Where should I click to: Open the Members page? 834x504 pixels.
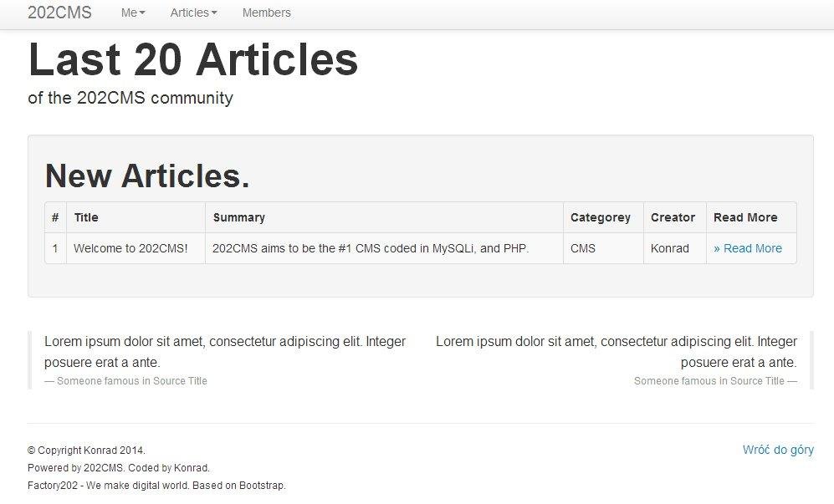(x=266, y=13)
